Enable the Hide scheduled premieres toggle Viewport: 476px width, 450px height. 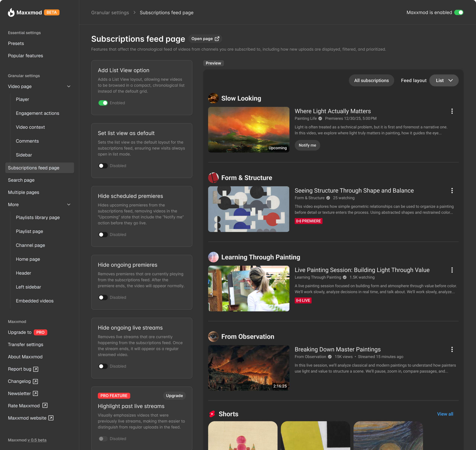pos(103,234)
